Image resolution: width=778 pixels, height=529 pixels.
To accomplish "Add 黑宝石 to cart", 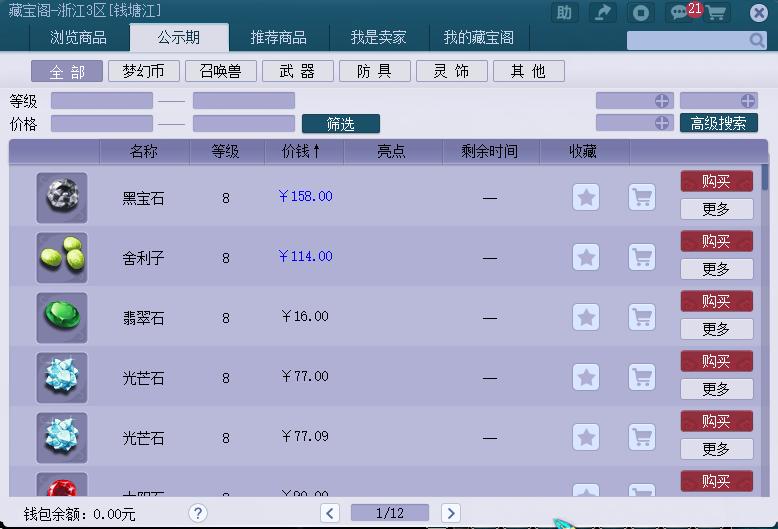I will 642,198.
